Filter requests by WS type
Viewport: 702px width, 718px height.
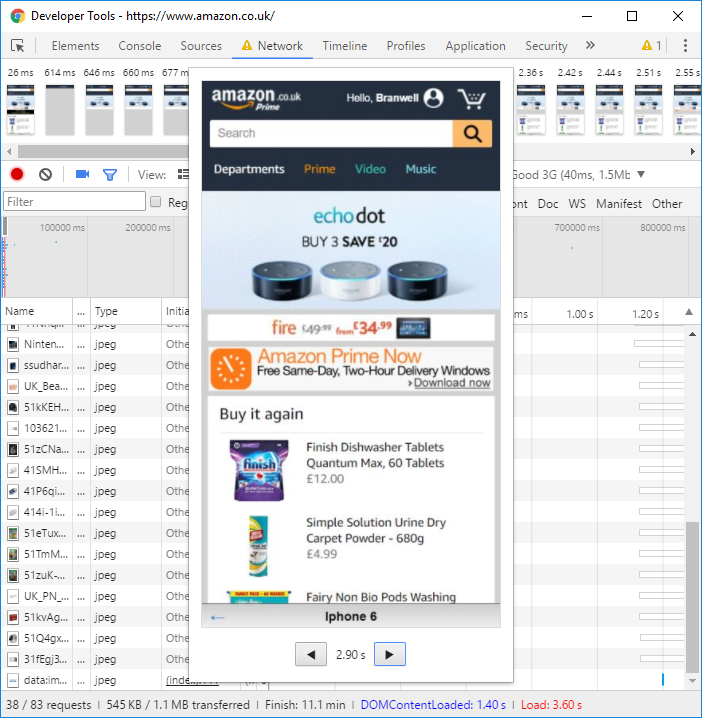coord(577,204)
